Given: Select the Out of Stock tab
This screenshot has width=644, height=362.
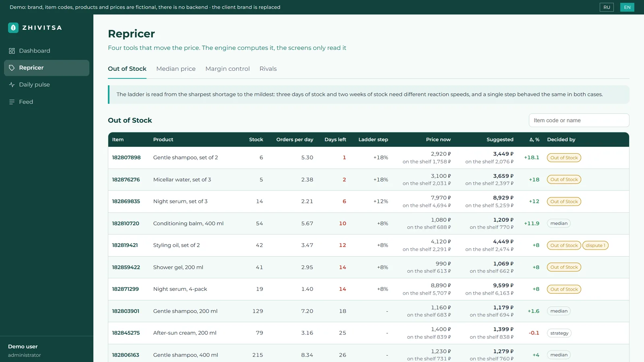Looking at the screenshot, I should pyautogui.click(x=127, y=69).
